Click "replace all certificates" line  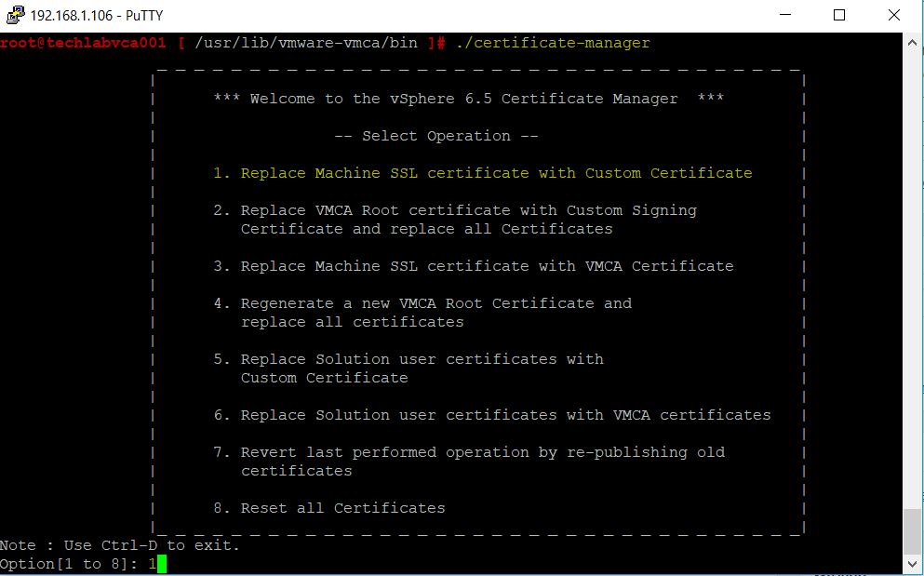tap(353, 322)
